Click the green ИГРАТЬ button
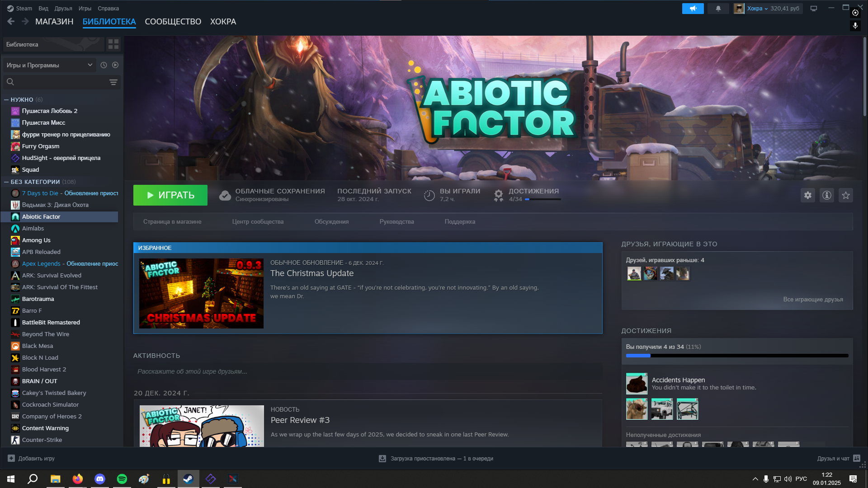Image resolution: width=868 pixels, height=488 pixels. pos(170,195)
